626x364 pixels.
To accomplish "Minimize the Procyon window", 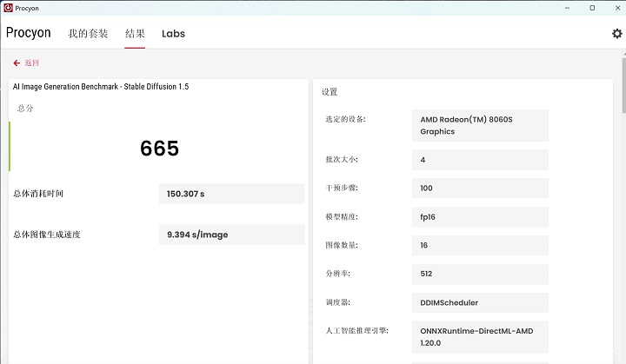I will coord(567,8).
